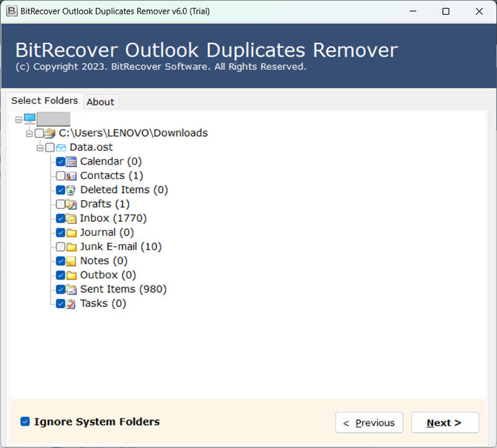This screenshot has width=497, height=448.
Task: Check the C:\Users\LENOVO\Downloads checkbox
Action: click(39, 133)
